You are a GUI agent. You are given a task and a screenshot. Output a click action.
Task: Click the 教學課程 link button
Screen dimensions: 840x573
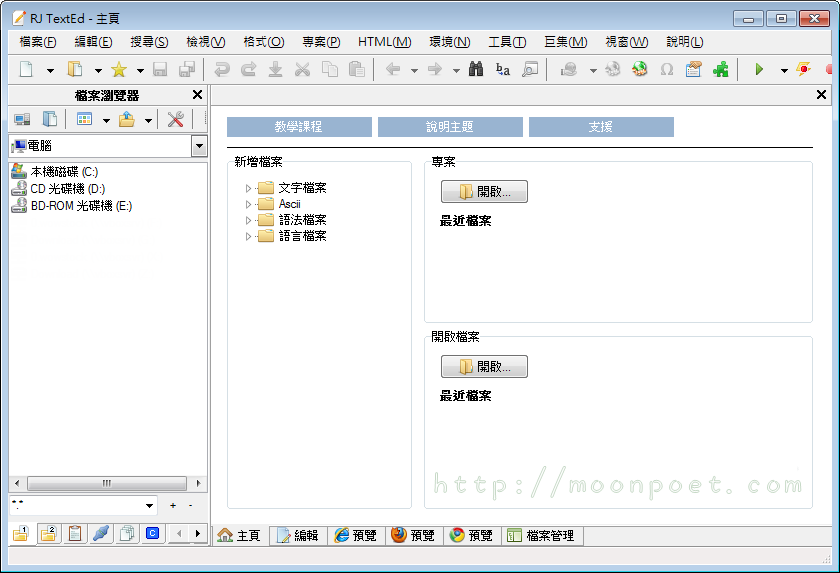299,127
